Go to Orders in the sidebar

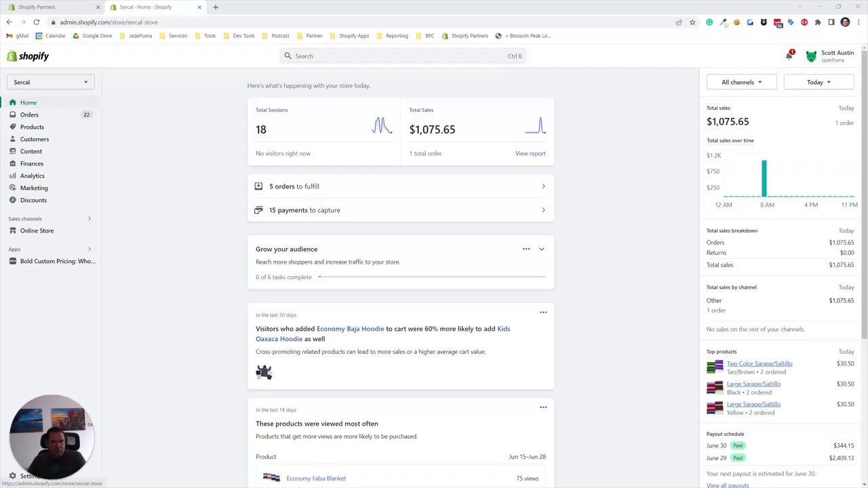coord(29,115)
